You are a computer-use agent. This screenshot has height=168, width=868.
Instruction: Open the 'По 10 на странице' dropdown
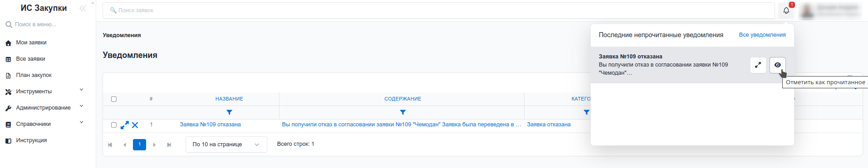(226, 144)
